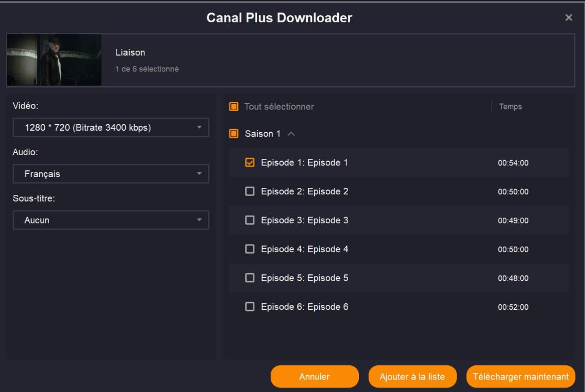Viewport: 585px width, 392px height.
Task: Toggle the Tout sélectionner checkbox
Action: coord(234,107)
